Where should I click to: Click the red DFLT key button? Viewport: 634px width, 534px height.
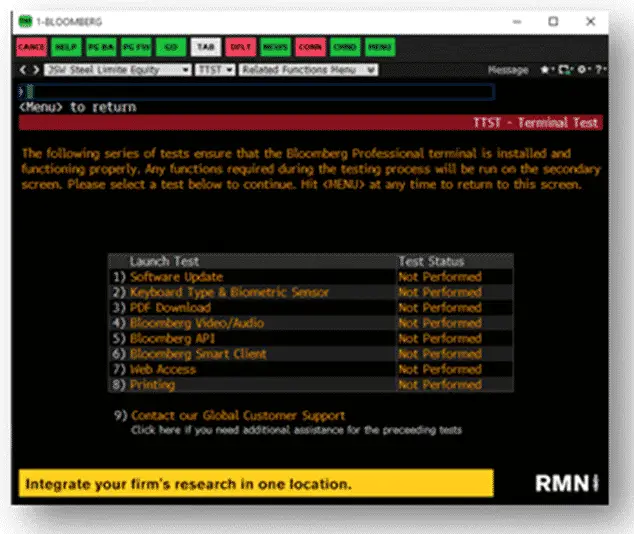241,47
